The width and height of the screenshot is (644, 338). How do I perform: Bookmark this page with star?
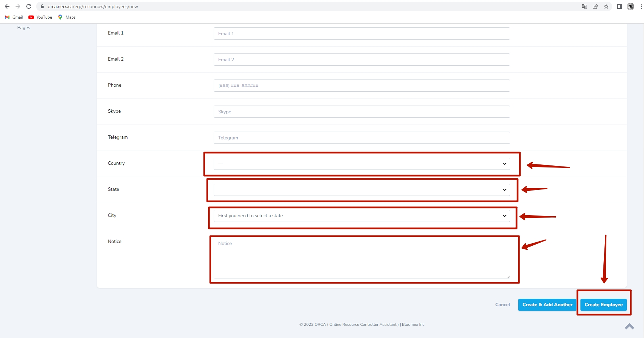[606, 6]
